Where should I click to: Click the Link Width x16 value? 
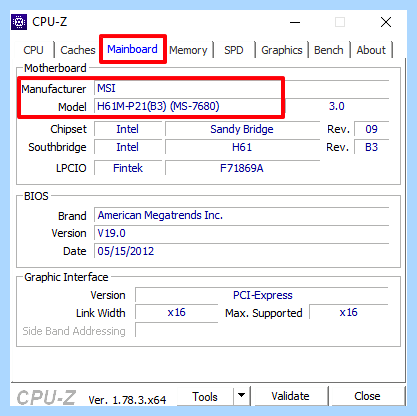(x=176, y=313)
